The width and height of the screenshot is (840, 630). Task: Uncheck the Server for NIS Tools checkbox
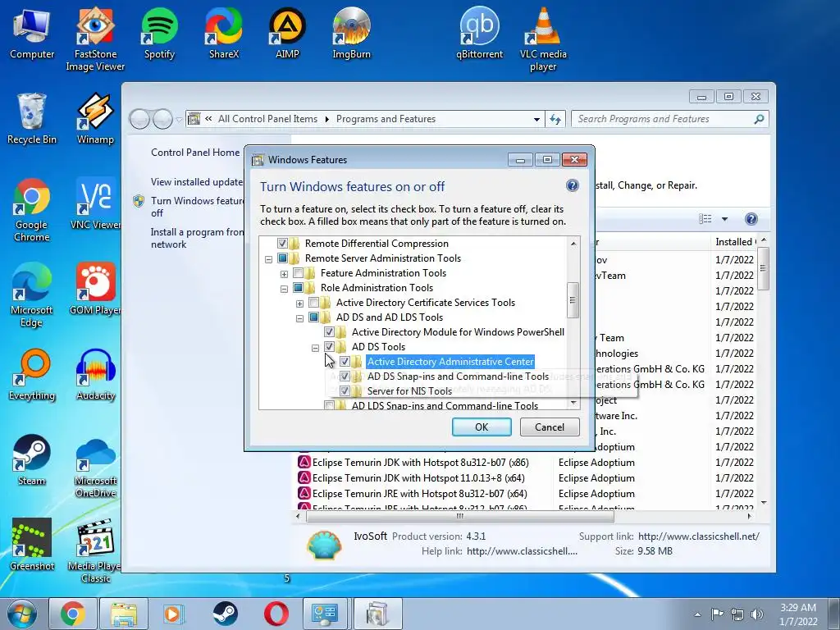(345, 391)
